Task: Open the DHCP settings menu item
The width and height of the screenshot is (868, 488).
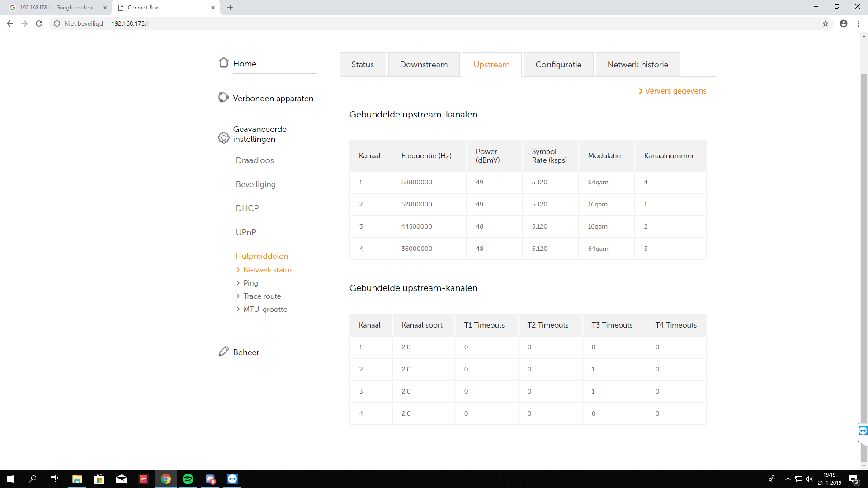Action: coord(247,208)
